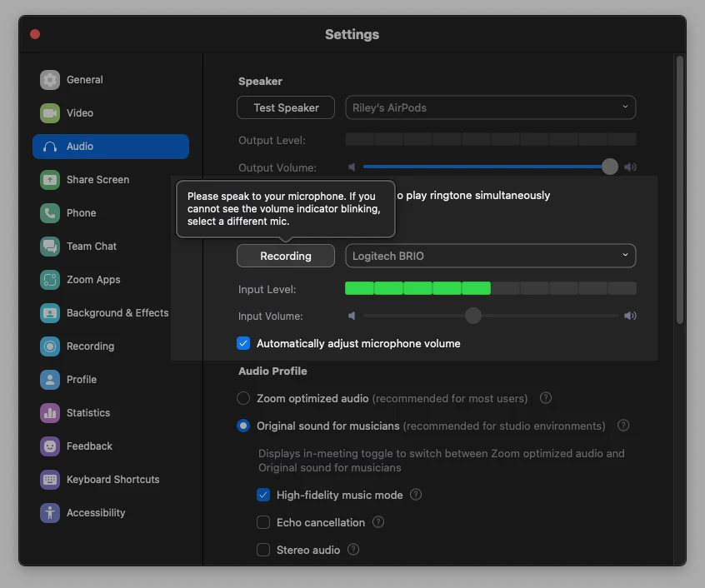Viewport: 705px width, 588px height.
Task: Click the Output Level meter bar
Action: (491, 139)
